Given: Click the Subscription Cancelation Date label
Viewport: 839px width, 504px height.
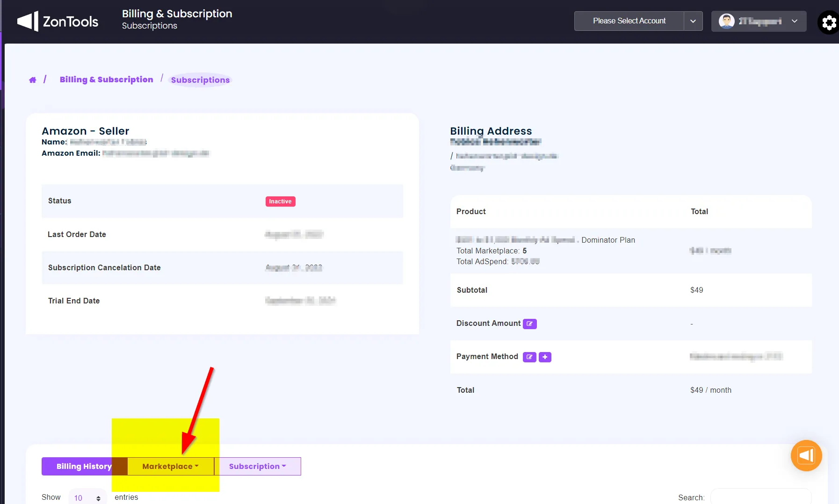Looking at the screenshot, I should tap(104, 267).
